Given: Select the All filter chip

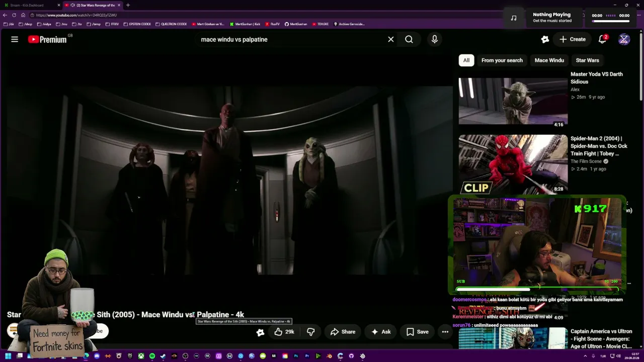Looking at the screenshot, I should point(466,60).
